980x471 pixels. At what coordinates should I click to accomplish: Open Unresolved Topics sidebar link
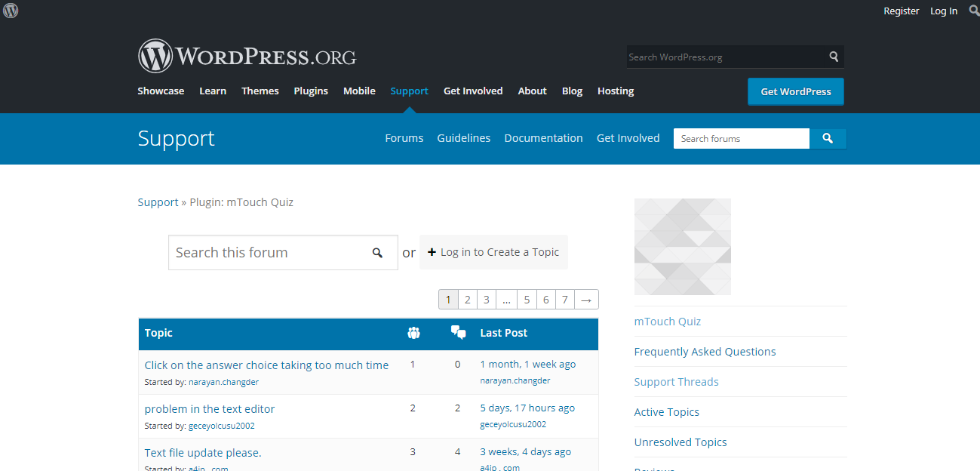pos(680,442)
